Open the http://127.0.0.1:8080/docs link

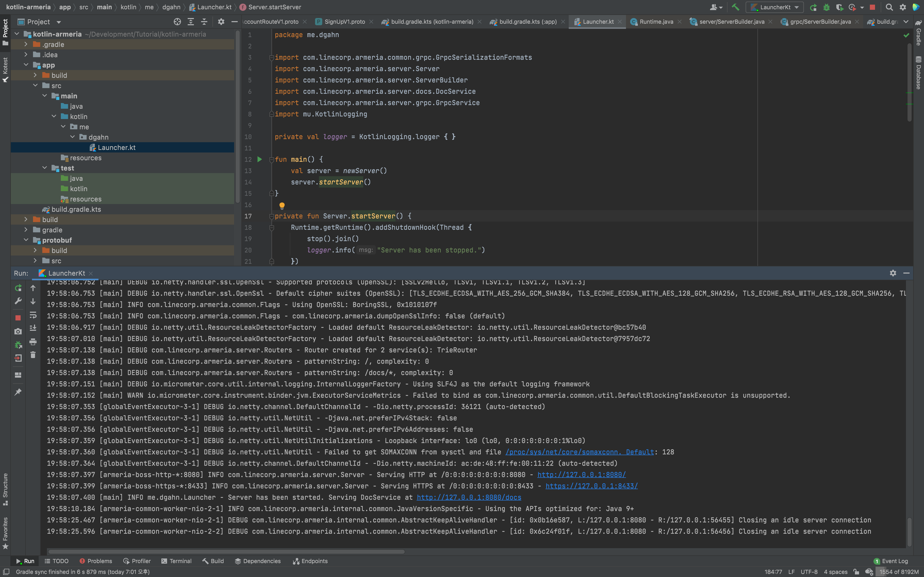click(x=468, y=497)
